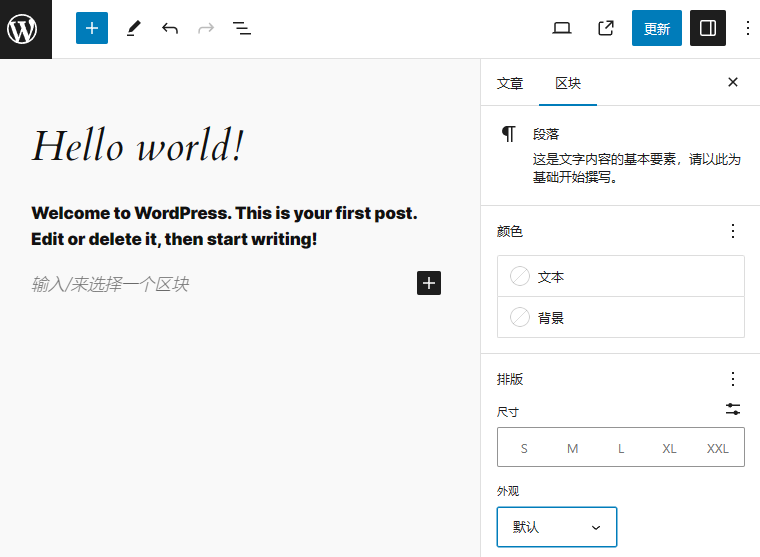
Task: Click the 尺寸 size label
Action: point(508,413)
